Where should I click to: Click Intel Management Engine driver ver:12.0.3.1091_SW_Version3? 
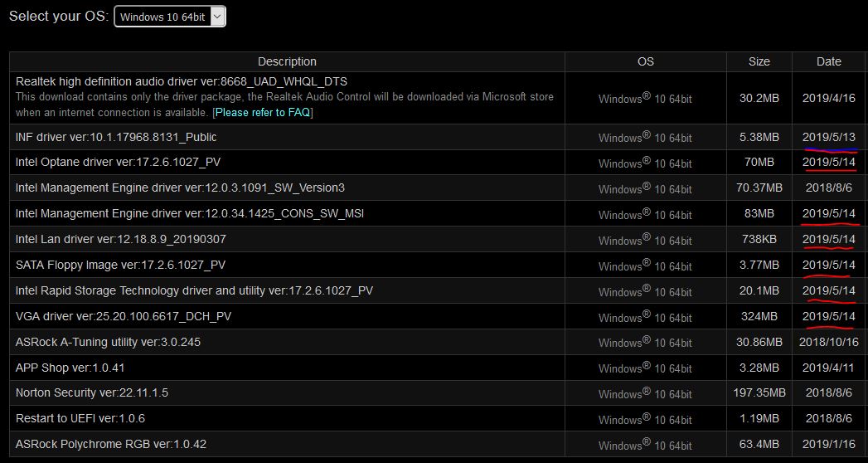(180, 188)
